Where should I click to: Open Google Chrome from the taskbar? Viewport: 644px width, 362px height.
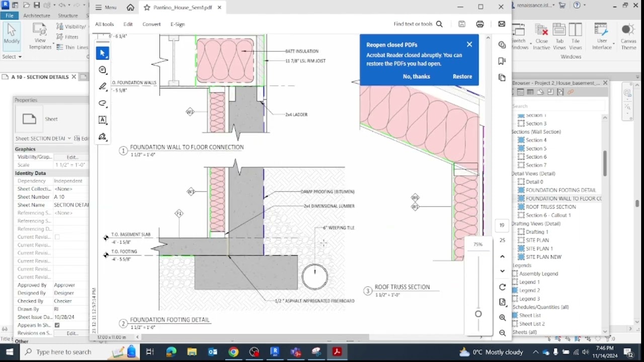[x=233, y=352]
